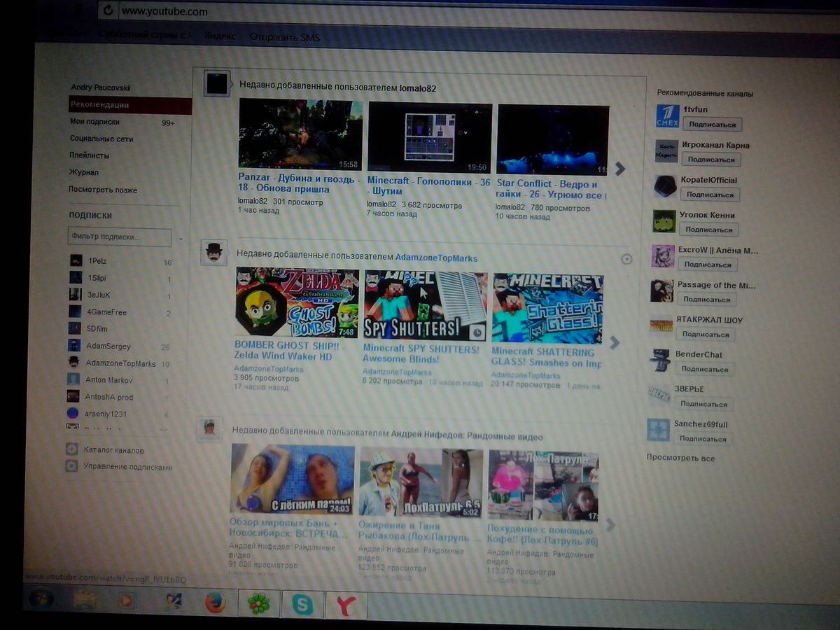Click AdamzoneTopMarks avatar in feed header

[213, 253]
